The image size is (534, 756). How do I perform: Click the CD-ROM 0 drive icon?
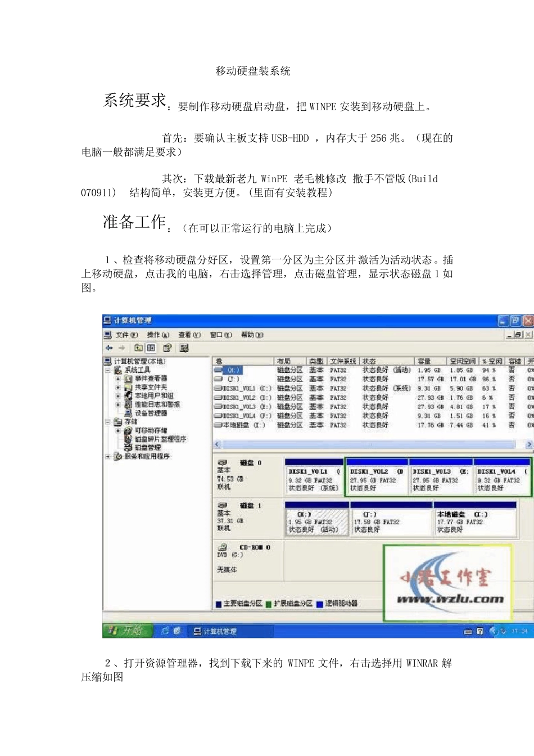222,547
